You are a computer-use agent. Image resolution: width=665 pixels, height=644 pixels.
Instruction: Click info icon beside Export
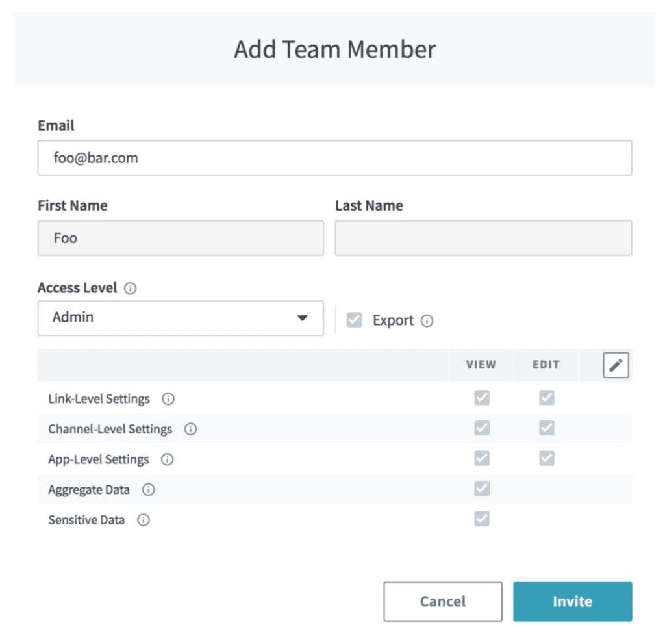(x=427, y=321)
